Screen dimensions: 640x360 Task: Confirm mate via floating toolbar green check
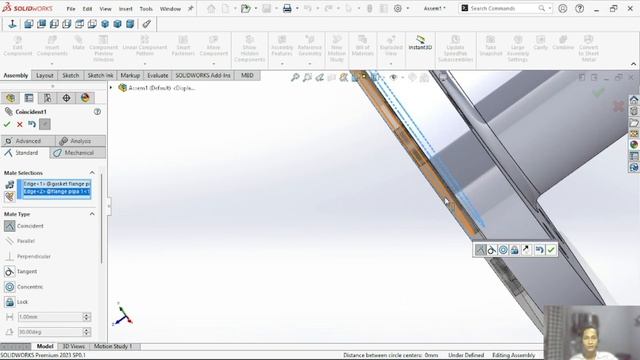[x=551, y=250]
